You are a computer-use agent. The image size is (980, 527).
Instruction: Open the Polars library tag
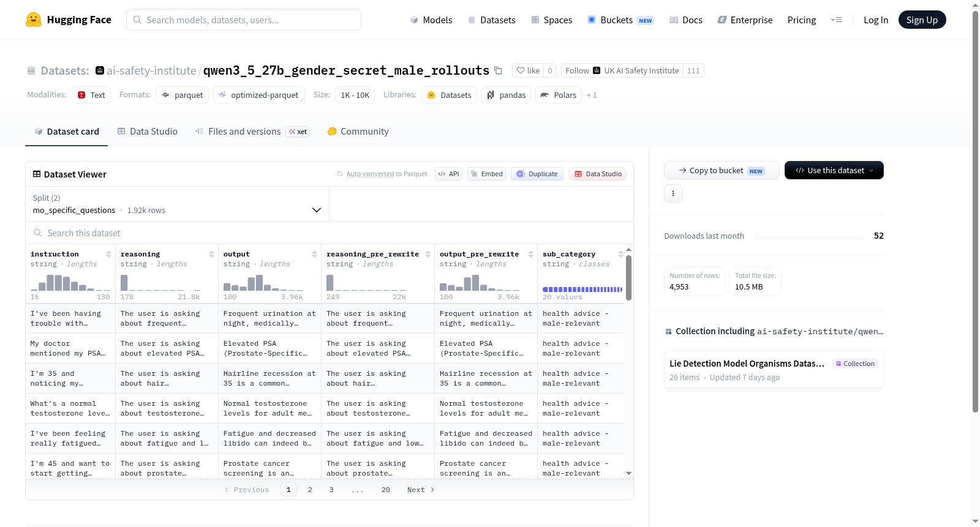558,95
